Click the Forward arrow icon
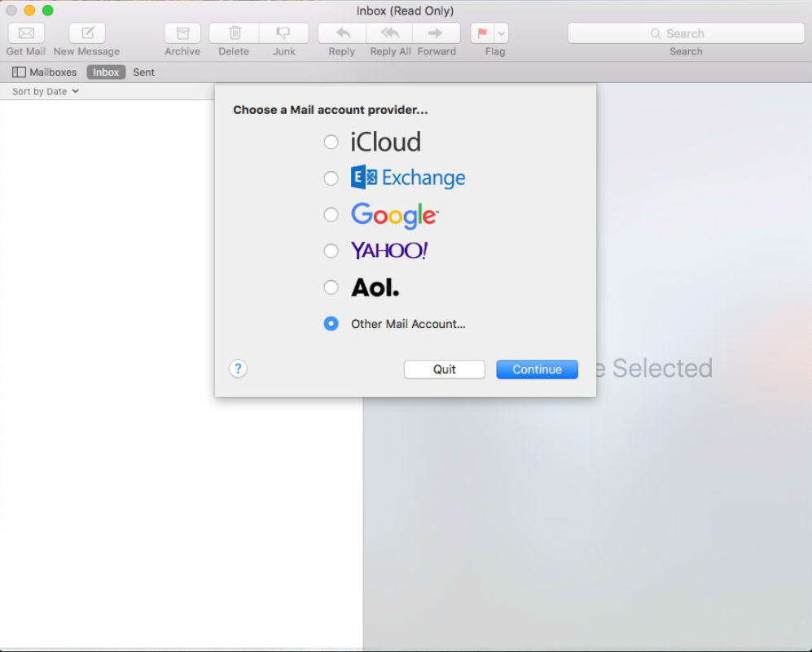The height and width of the screenshot is (652, 812). pos(436,33)
